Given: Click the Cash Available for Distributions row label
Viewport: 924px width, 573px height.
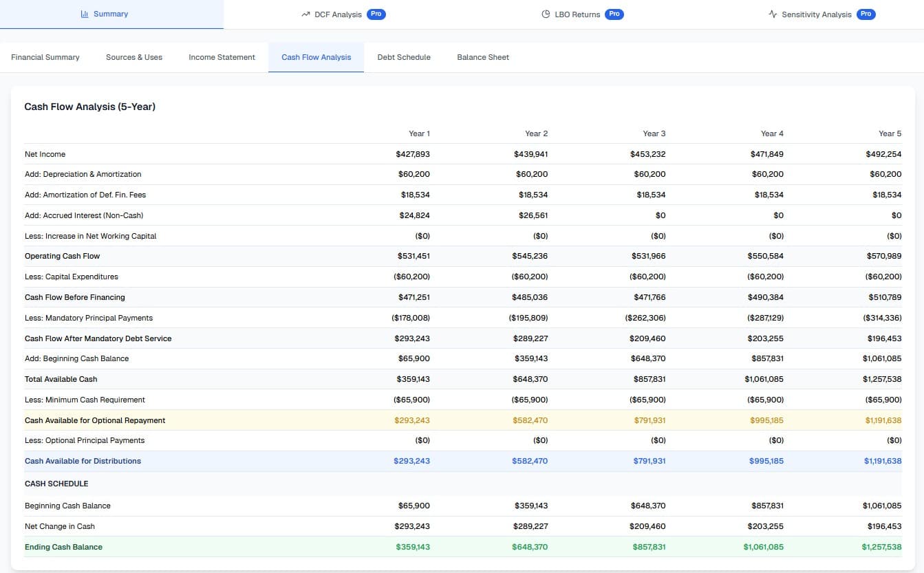Looking at the screenshot, I should point(83,461).
